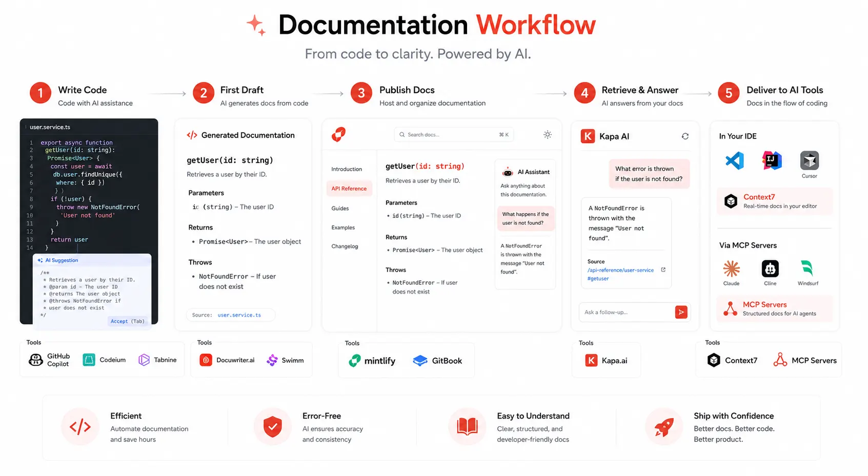This screenshot has width=868, height=476.
Task: Click the Kapa AI logo in chat header
Action: pos(588,136)
